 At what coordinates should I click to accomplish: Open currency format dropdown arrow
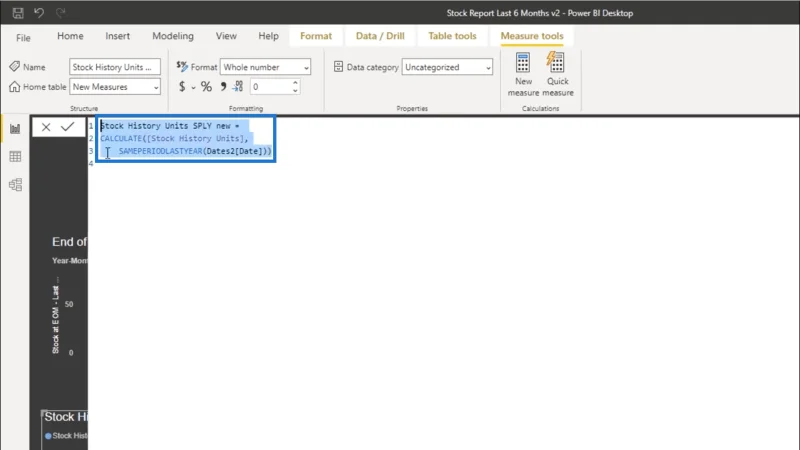(x=193, y=88)
